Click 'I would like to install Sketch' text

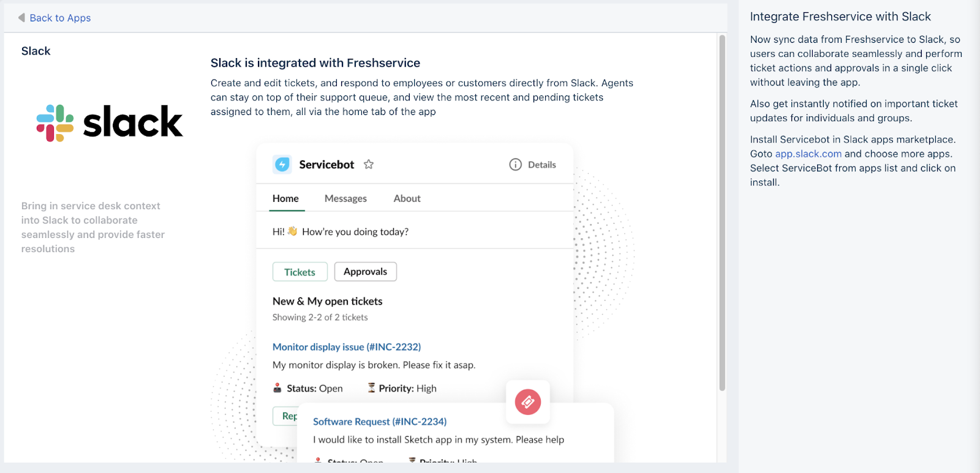tap(439, 440)
